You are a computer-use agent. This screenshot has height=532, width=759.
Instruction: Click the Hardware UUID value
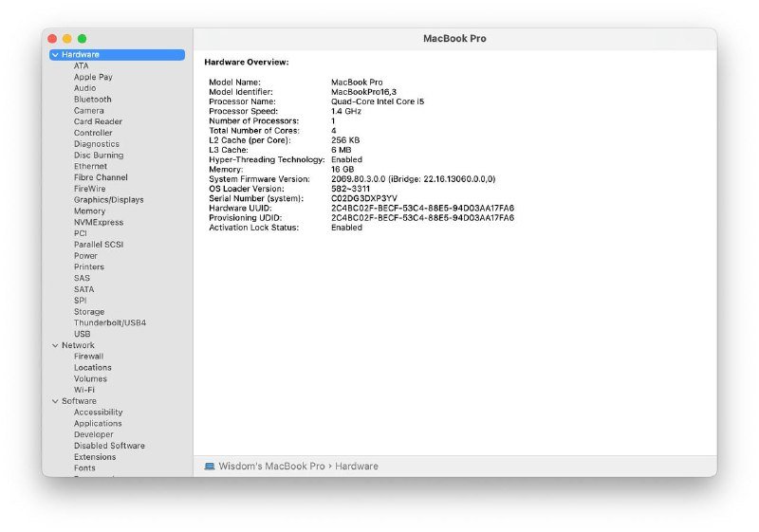click(422, 208)
